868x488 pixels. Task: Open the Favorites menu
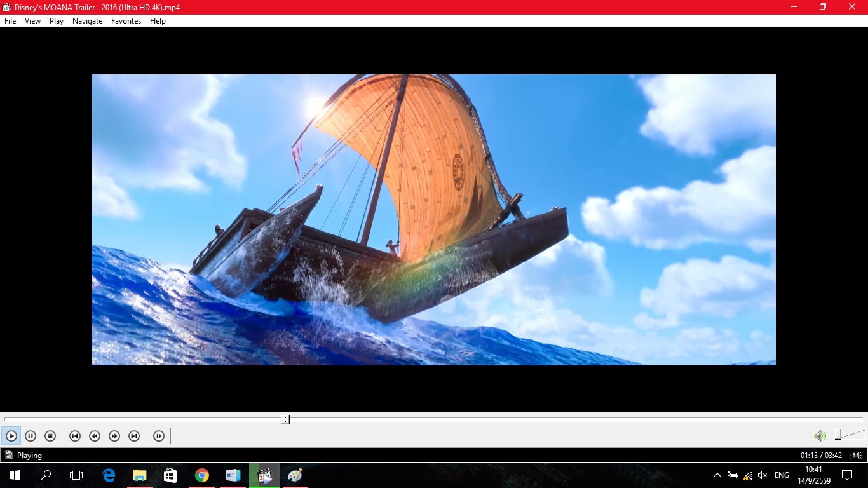126,21
